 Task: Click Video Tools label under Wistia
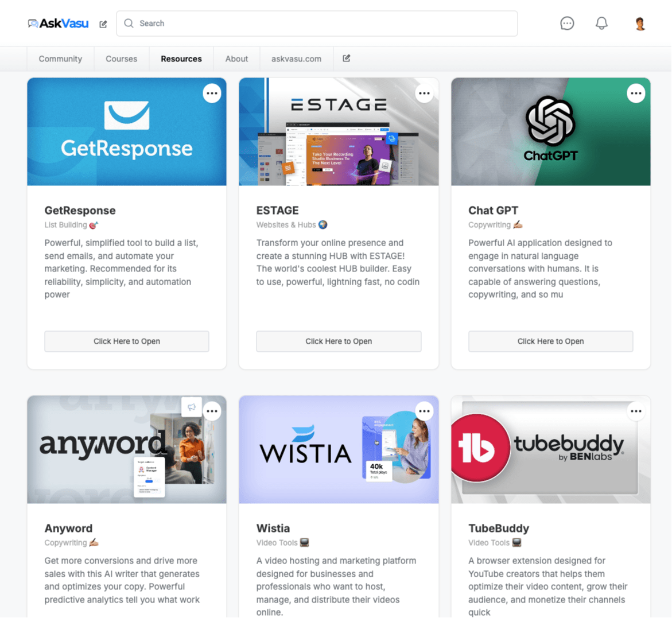282,543
